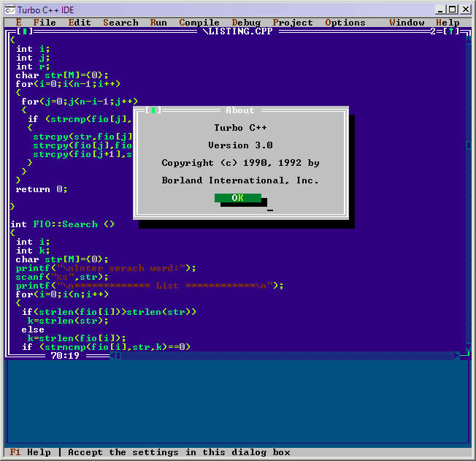This screenshot has width=476, height=461.
Task: Click the zoom arrow box of the editor window
Action: point(451,31)
